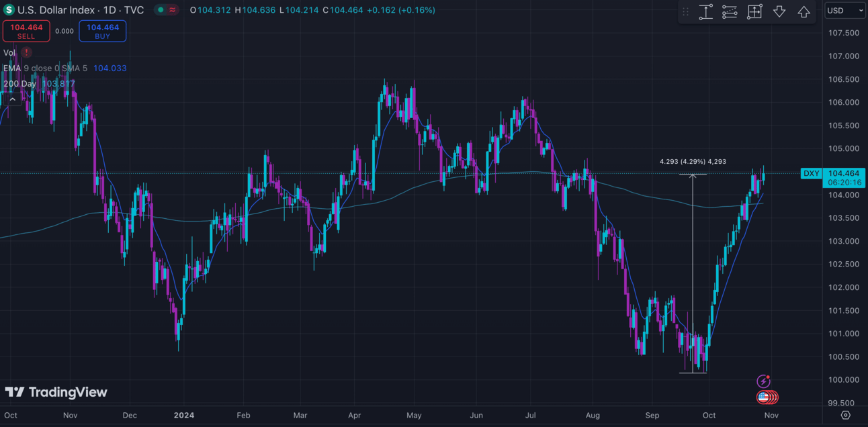This screenshot has height=427, width=868.
Task: Click the Oct label at left of time axis
Action: click(x=11, y=415)
